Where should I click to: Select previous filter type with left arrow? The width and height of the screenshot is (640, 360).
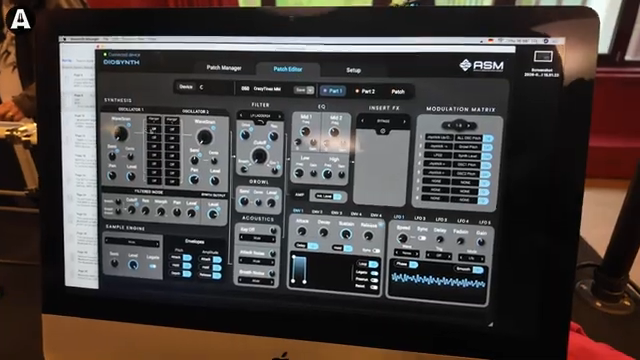pyautogui.click(x=241, y=116)
